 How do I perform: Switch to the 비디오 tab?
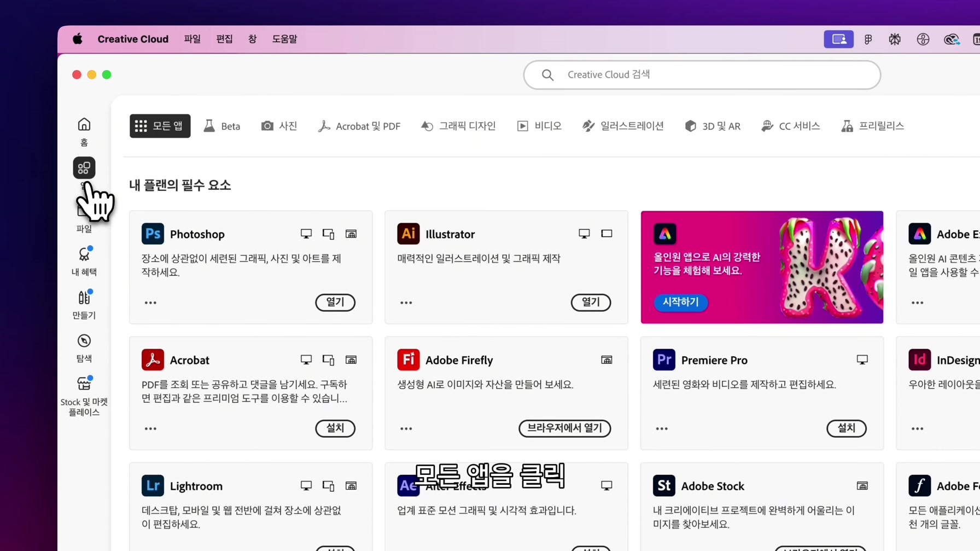pyautogui.click(x=539, y=126)
